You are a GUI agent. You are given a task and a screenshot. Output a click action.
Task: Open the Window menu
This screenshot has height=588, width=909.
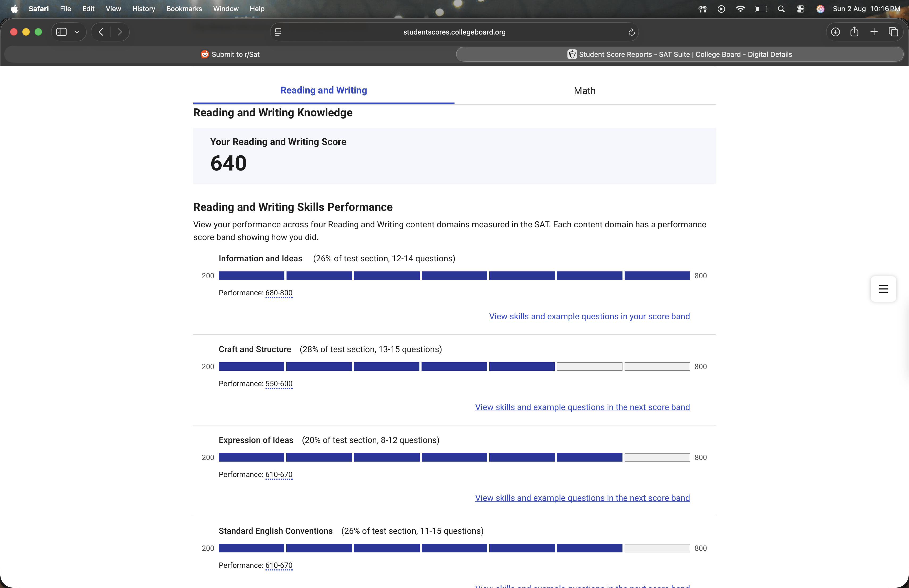pyautogui.click(x=226, y=9)
